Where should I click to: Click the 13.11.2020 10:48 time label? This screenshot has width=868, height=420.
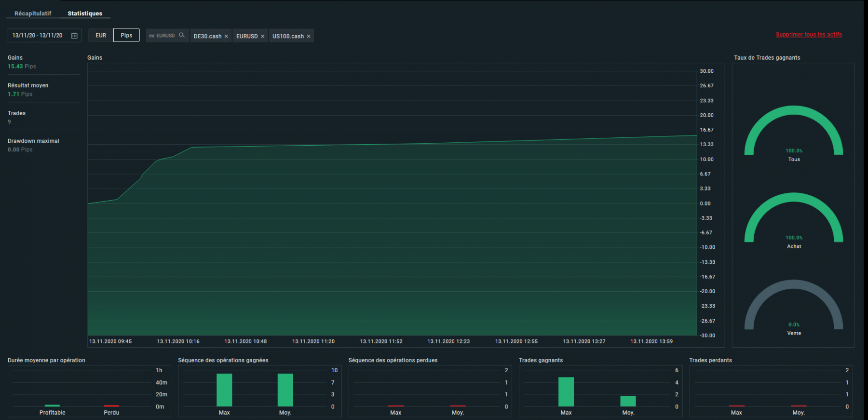click(x=245, y=341)
